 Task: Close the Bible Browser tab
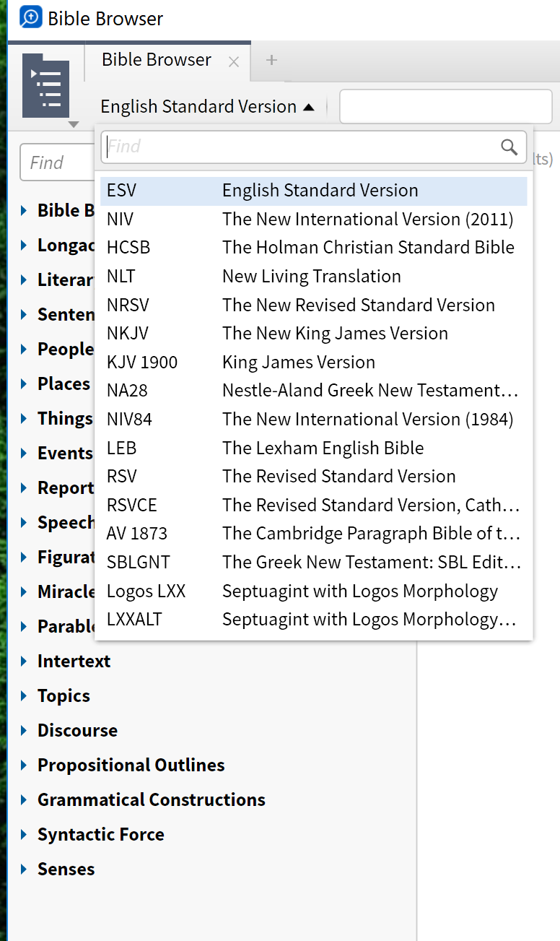click(x=234, y=62)
